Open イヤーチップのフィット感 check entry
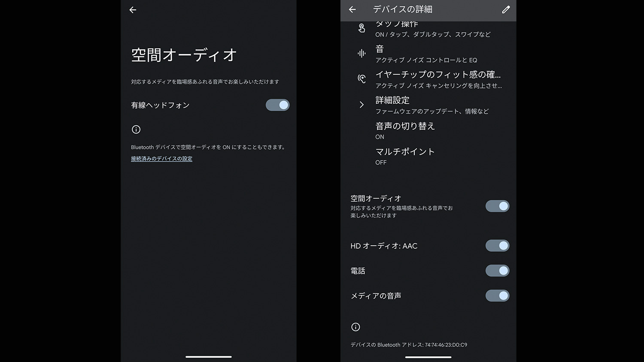 click(438, 79)
